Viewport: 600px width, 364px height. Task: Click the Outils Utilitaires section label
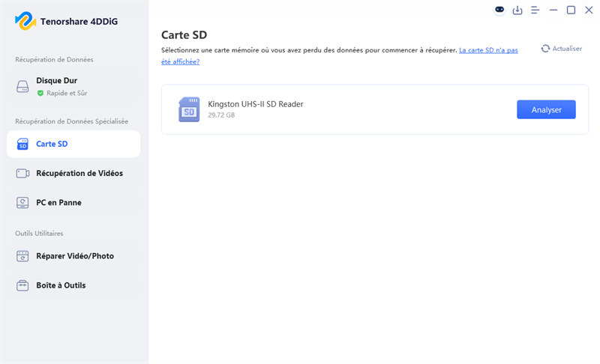tap(39, 234)
